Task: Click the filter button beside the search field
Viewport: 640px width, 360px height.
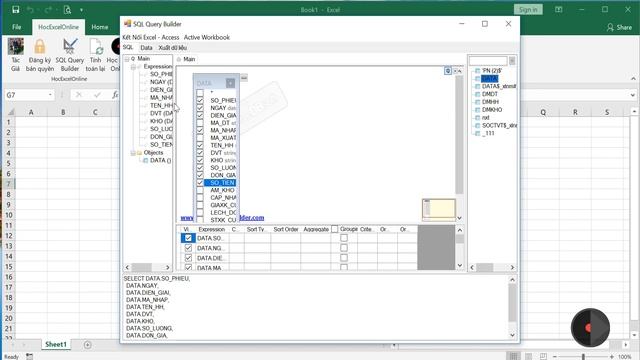Action: (x=512, y=61)
